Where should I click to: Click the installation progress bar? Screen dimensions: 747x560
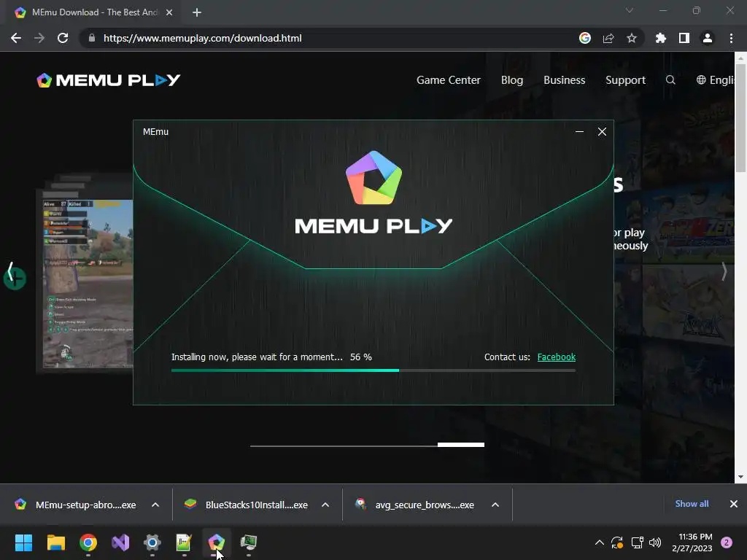(373, 370)
